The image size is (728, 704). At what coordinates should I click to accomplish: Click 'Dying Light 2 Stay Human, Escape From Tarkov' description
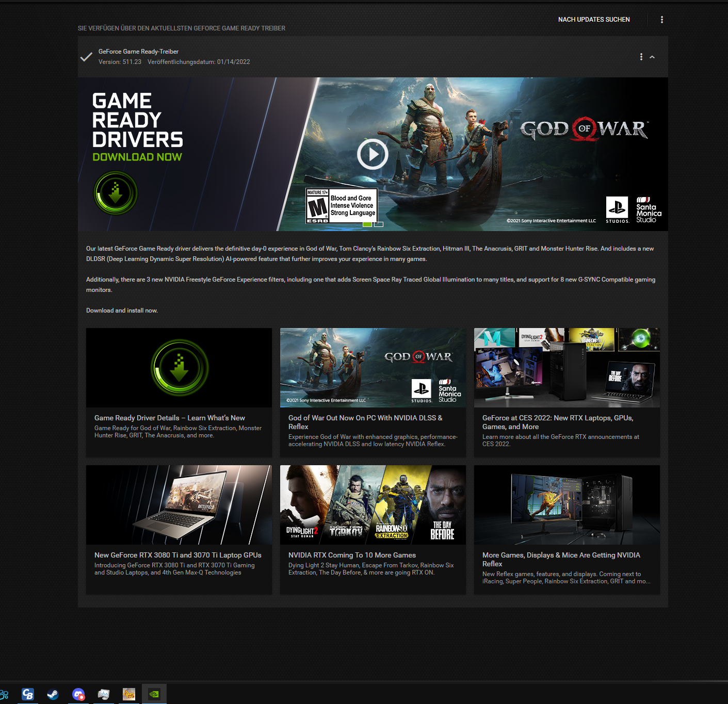point(371,569)
